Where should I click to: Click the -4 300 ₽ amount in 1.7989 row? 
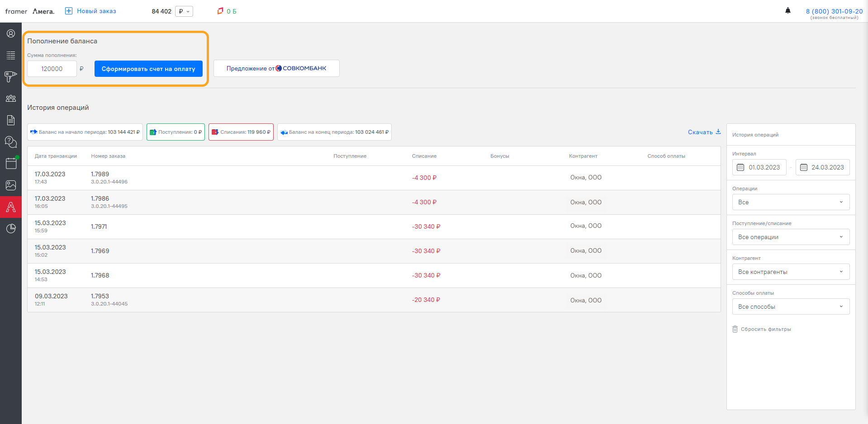(424, 178)
